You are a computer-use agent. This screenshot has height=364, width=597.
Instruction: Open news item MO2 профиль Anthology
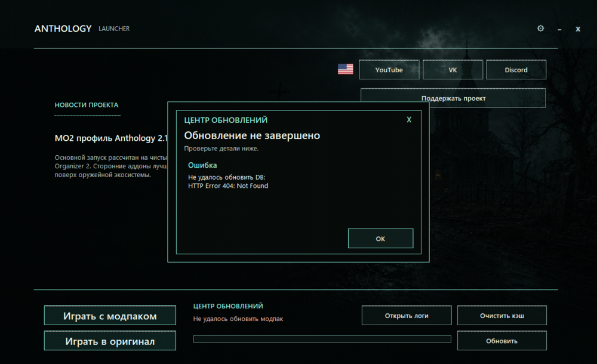(x=111, y=138)
